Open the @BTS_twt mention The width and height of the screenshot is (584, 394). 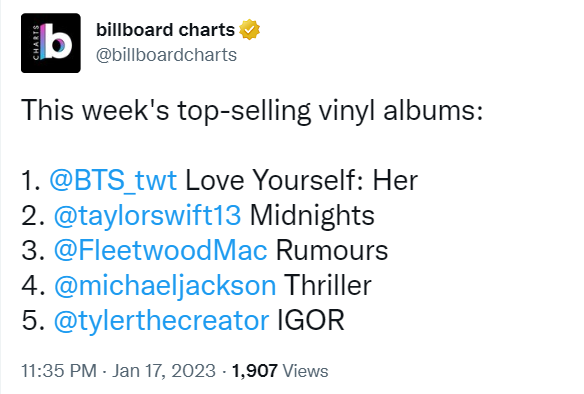point(113,180)
